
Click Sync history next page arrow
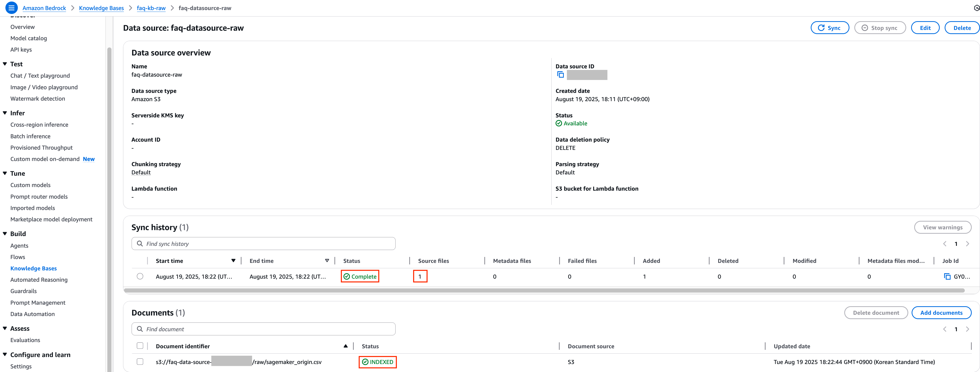tap(967, 244)
